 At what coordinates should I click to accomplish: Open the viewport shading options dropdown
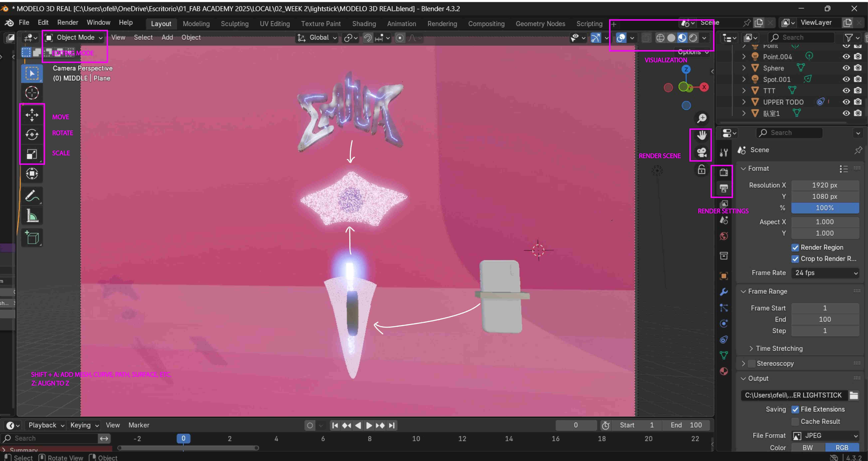tap(704, 38)
